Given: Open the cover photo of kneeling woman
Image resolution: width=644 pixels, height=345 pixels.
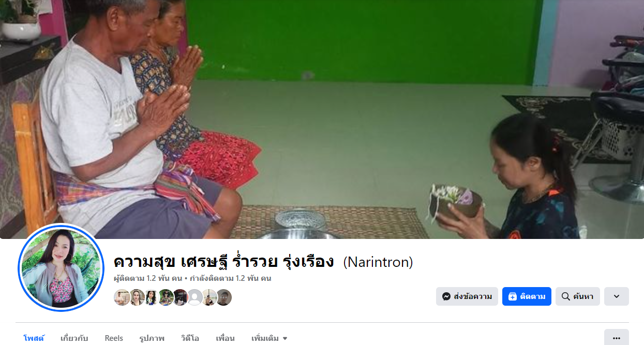Looking at the screenshot, I should click(x=322, y=119).
